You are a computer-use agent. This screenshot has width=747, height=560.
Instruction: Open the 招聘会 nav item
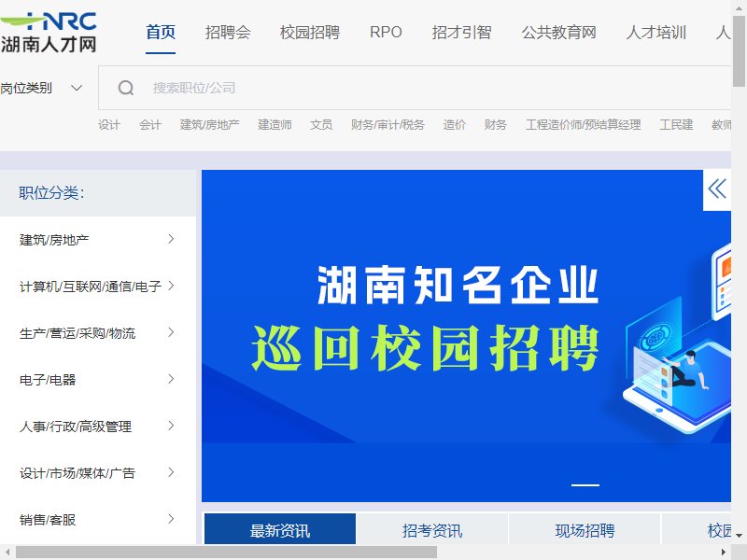228,33
